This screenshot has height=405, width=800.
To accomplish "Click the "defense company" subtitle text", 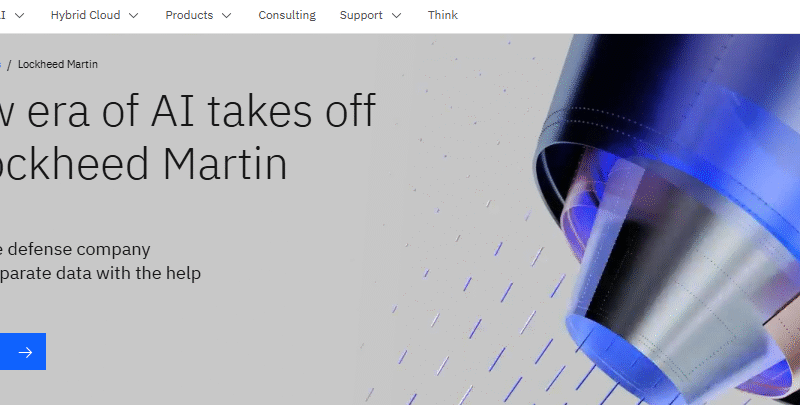I will click(x=79, y=249).
